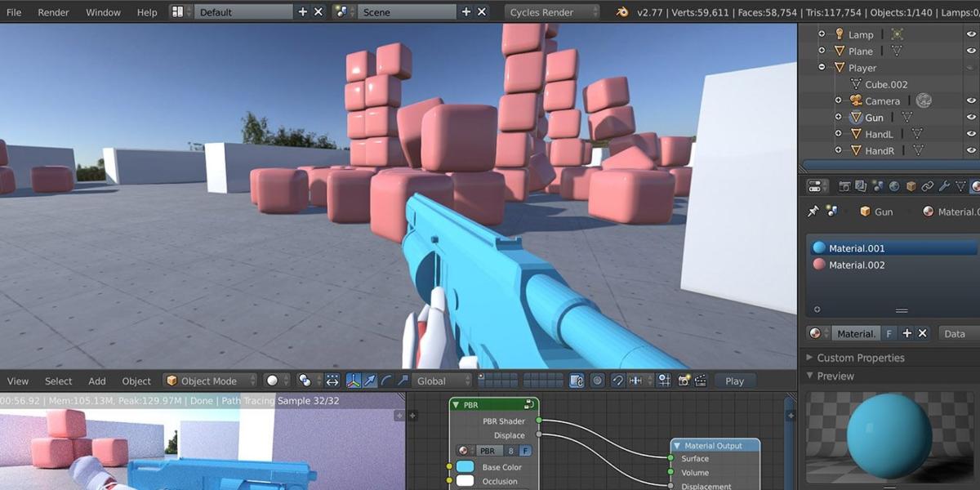
Task: Open the Select menu in viewport header
Action: [x=59, y=381]
